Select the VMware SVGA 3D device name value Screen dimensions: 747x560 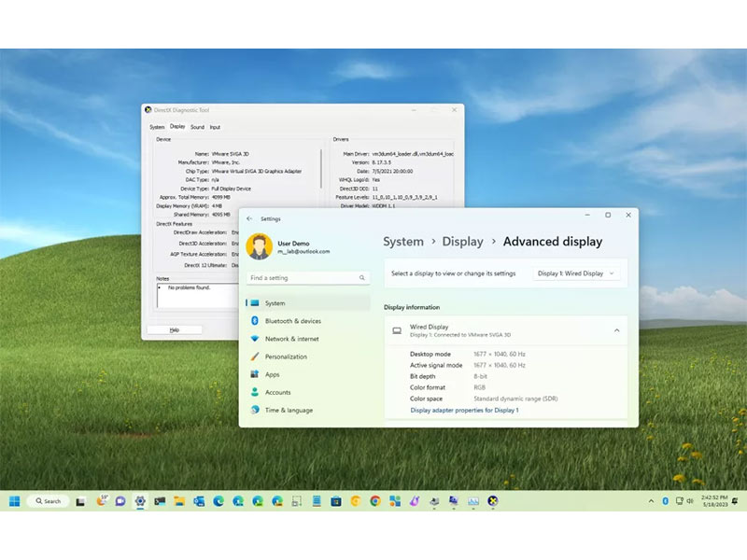click(x=230, y=154)
